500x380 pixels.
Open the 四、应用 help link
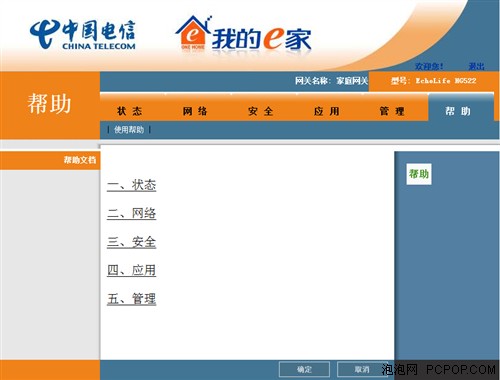pyautogui.click(x=131, y=270)
